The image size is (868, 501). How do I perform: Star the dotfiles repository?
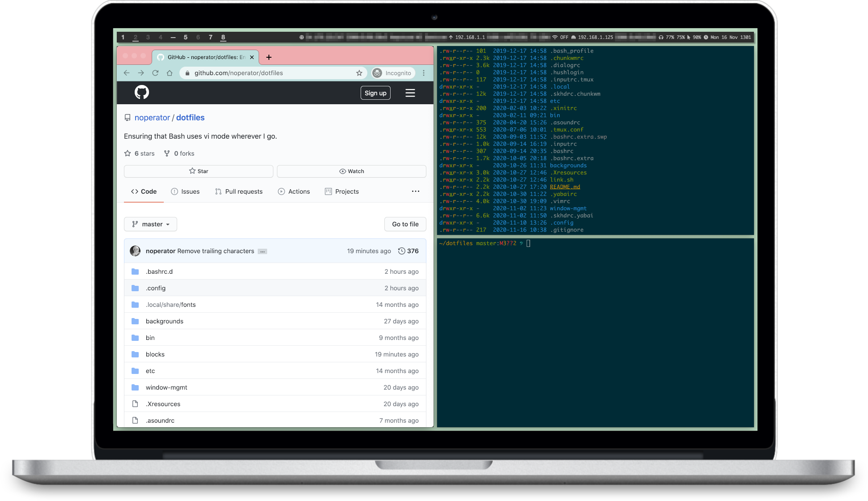point(199,171)
